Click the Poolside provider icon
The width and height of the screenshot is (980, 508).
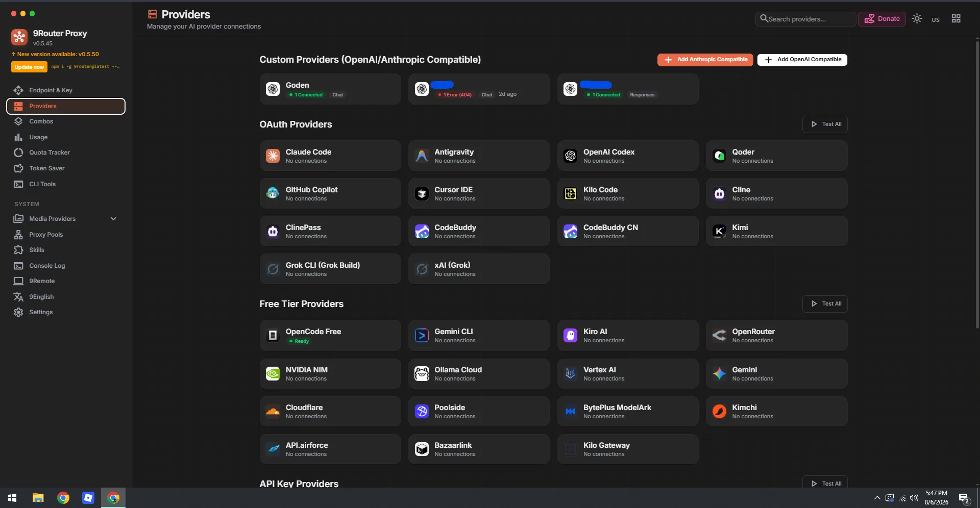422,411
